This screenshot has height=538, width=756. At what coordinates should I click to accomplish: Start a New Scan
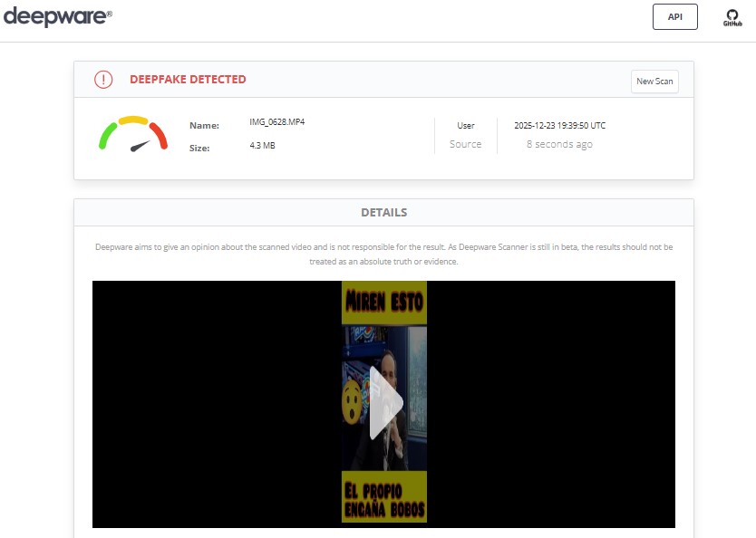coord(654,82)
